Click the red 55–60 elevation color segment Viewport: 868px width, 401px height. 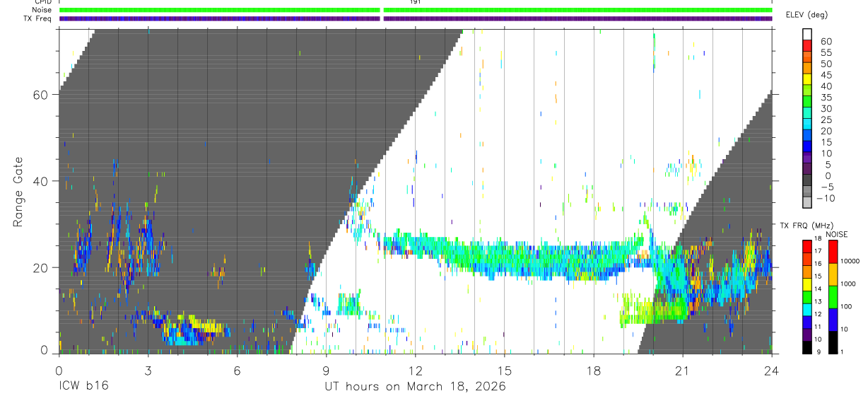pyautogui.click(x=807, y=46)
